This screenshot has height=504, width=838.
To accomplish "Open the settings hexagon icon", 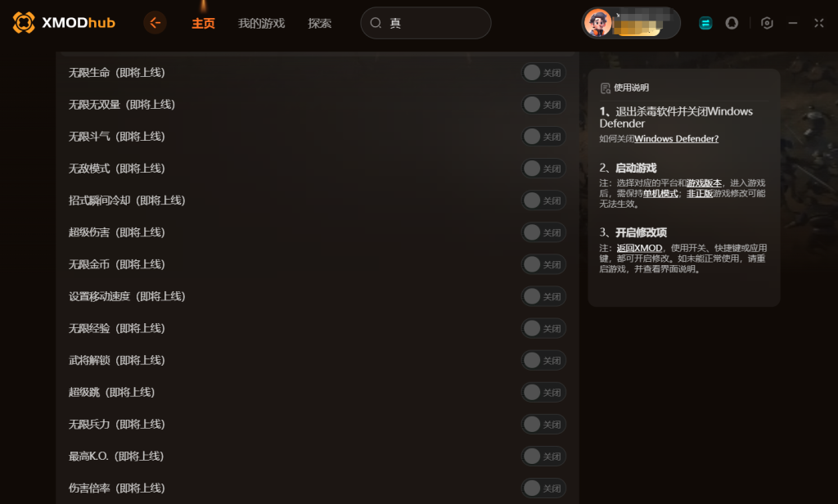I will [767, 23].
